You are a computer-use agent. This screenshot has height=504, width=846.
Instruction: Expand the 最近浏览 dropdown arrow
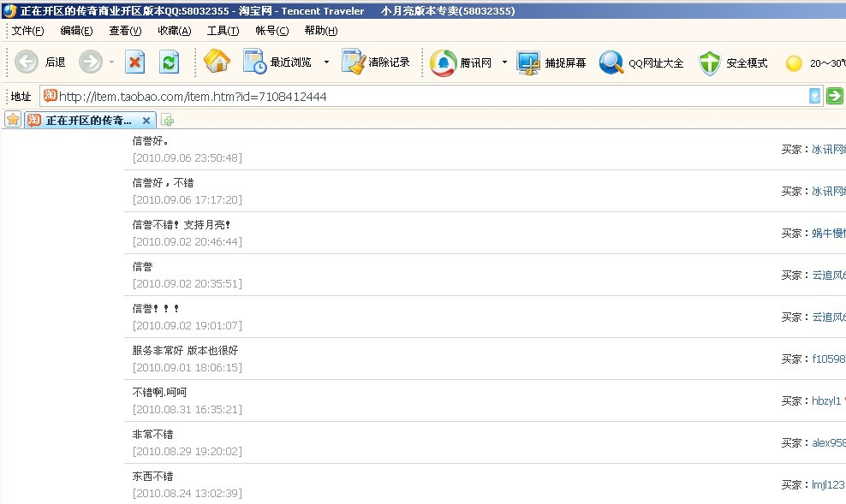tap(326, 62)
